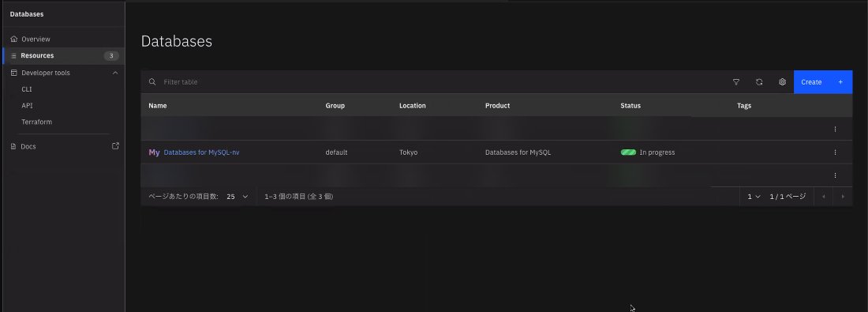Open the API developer tool
Screen dimensions: 868x312
click(x=27, y=105)
